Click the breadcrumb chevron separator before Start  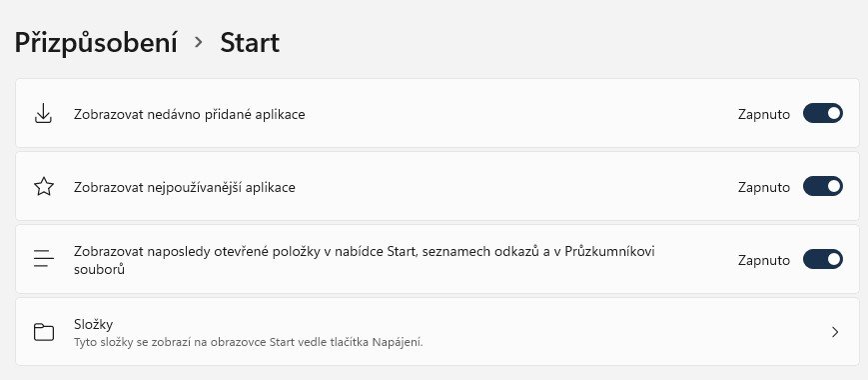[x=199, y=43]
